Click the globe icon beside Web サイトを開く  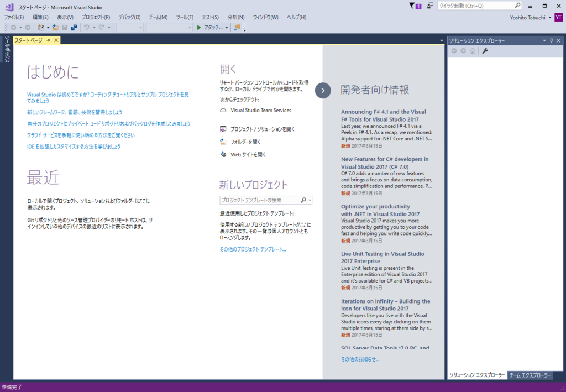(x=223, y=154)
